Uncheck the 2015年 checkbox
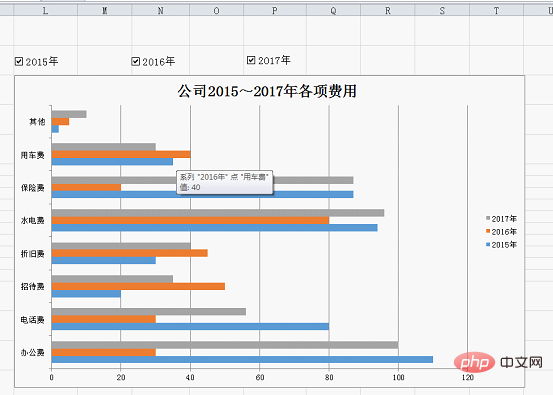This screenshot has height=395, width=553. 19,62
